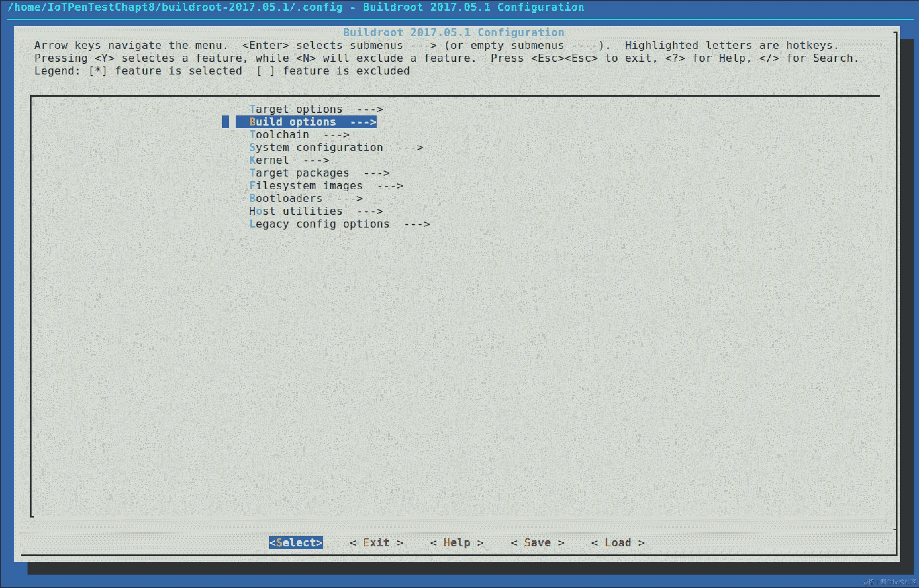The width and height of the screenshot is (919, 588).
Task: Click the Buildroot 2017.05.1 Configuration dialog title
Action: (453, 33)
